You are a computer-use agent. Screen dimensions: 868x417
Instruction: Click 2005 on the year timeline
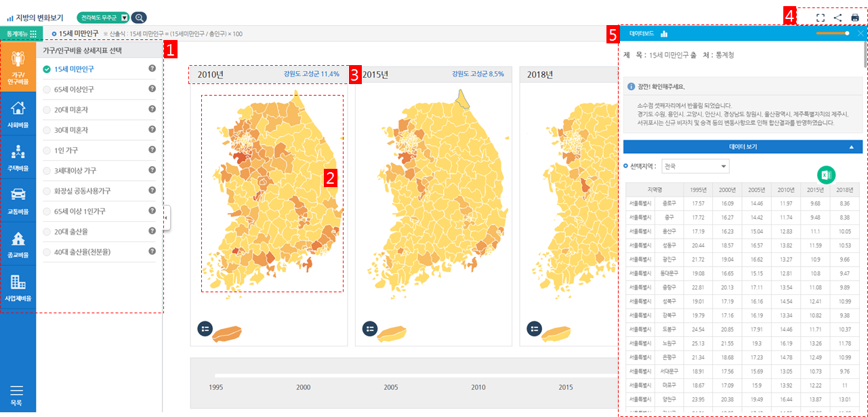[391, 387]
